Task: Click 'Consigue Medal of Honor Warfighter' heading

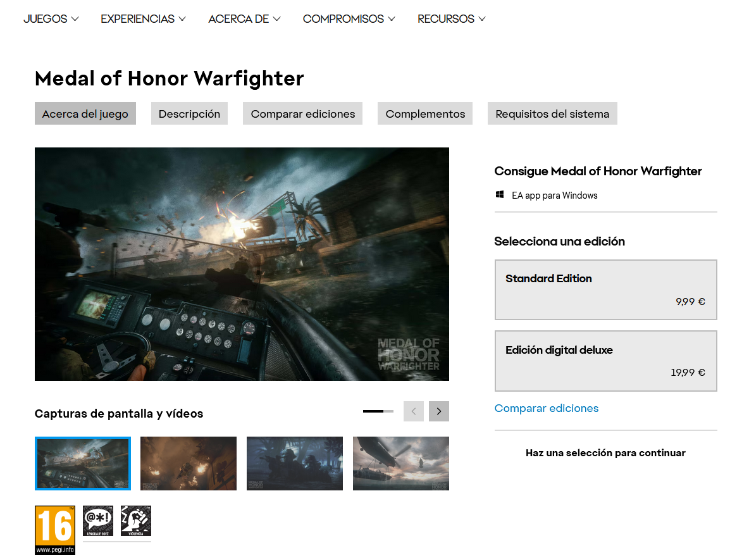Action: pos(598,171)
